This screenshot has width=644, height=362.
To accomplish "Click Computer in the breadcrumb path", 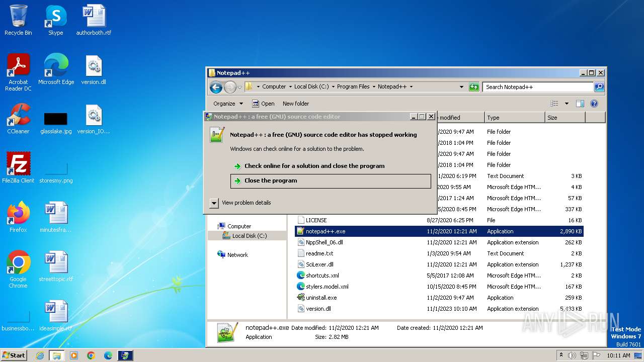I will [274, 87].
